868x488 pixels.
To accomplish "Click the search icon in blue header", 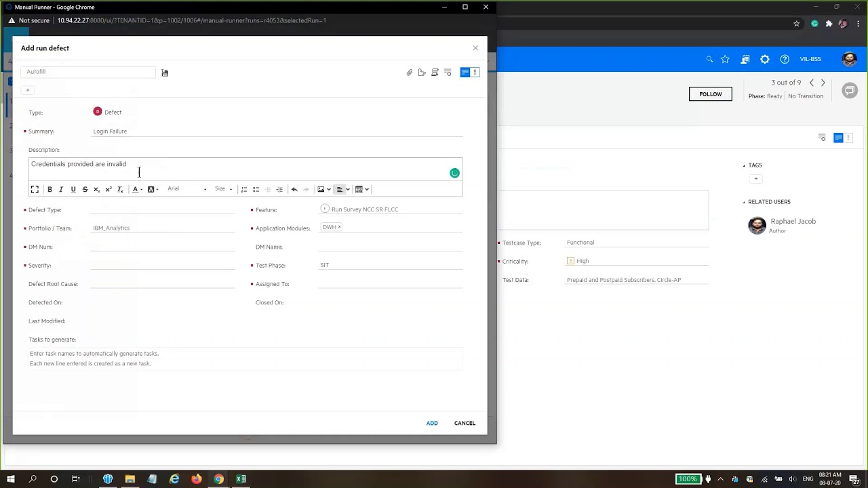I will 709,59.
